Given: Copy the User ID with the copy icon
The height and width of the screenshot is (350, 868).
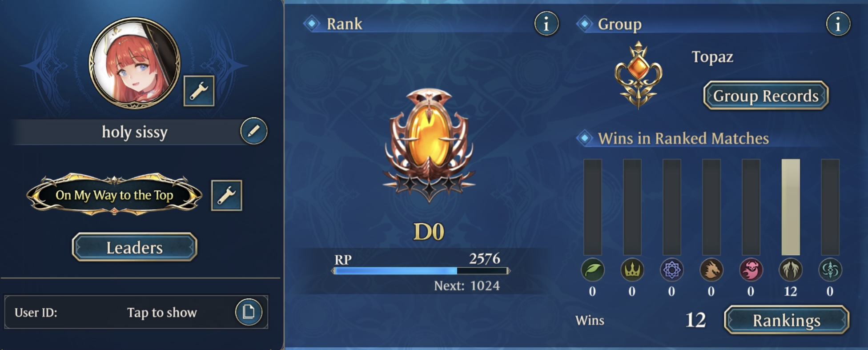Looking at the screenshot, I should [249, 312].
